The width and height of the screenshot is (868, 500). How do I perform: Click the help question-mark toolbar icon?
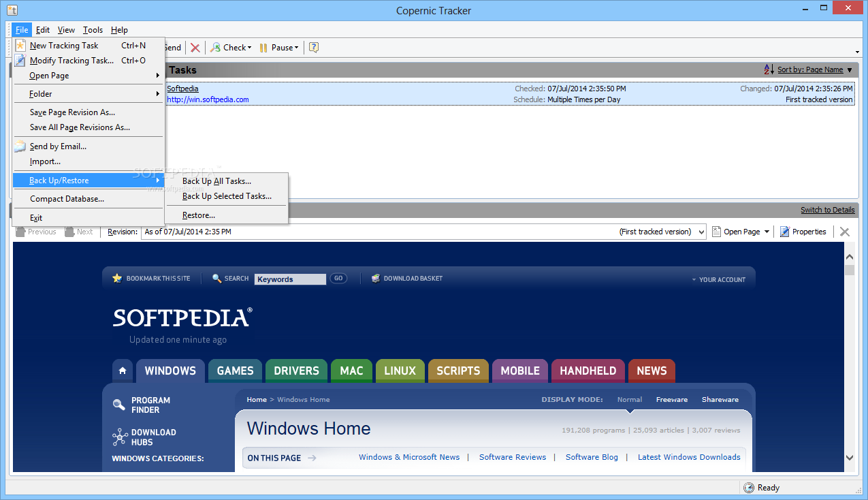click(314, 48)
